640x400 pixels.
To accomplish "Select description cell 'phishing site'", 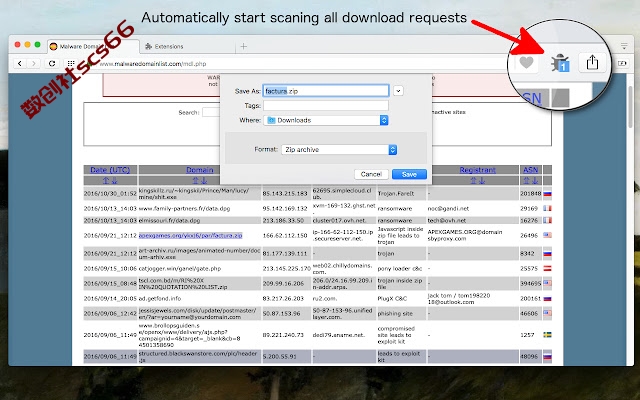I will 395,313.
